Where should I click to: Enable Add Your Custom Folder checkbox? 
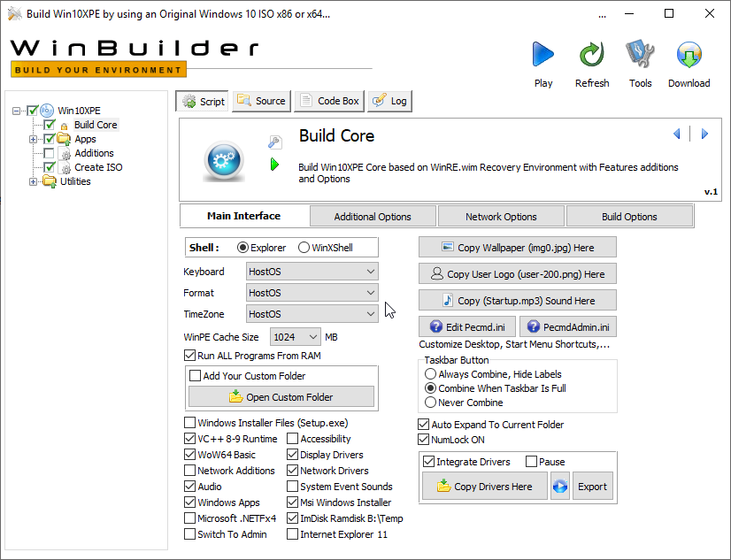(x=196, y=375)
